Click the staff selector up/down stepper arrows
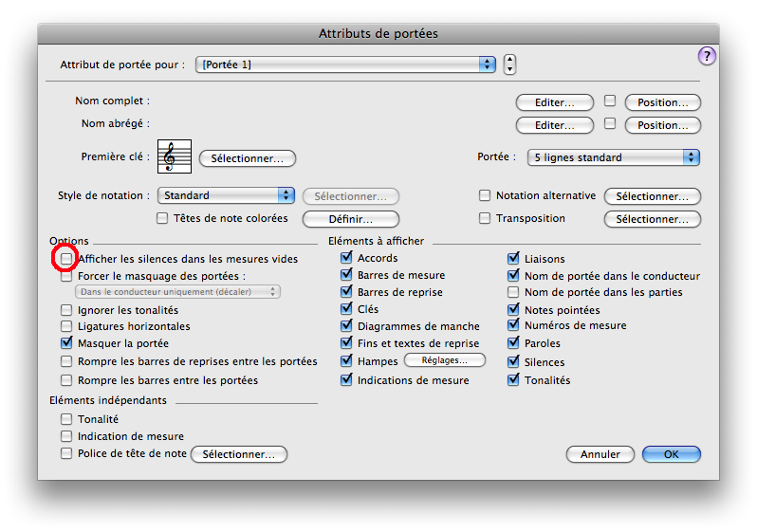The width and height of the screenshot is (757, 532). click(x=509, y=64)
